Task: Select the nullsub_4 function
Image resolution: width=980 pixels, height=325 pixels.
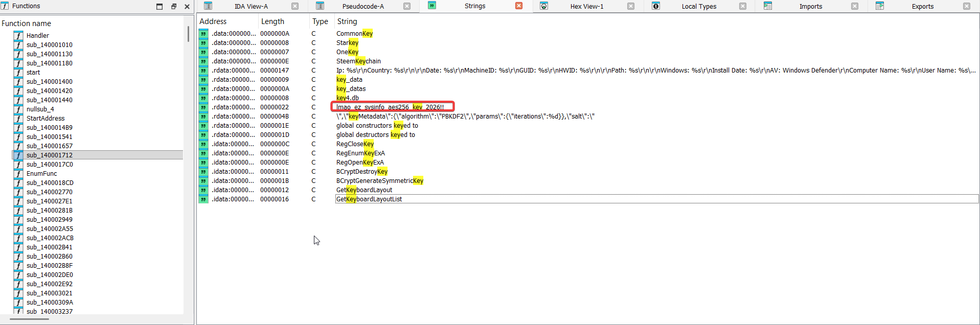Action: coord(40,109)
